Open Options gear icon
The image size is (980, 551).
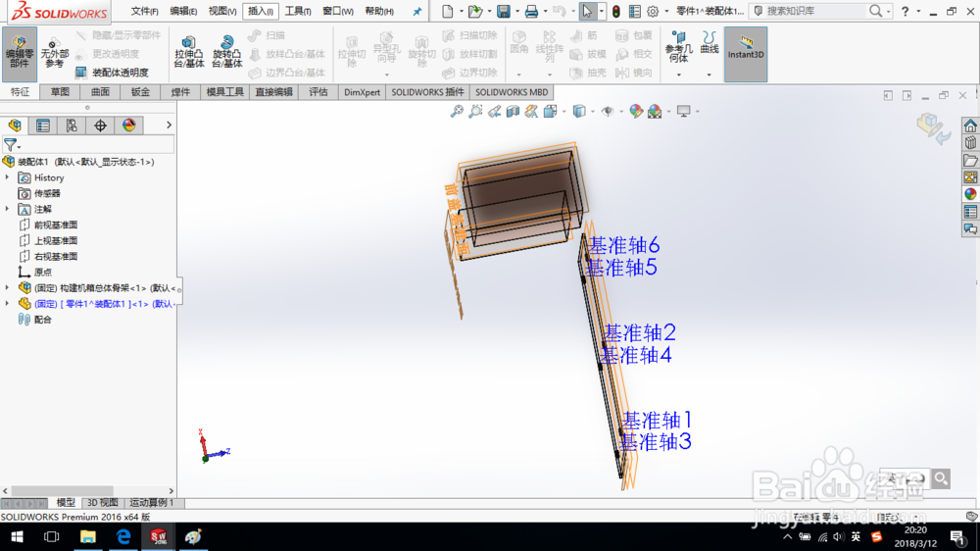(x=653, y=11)
